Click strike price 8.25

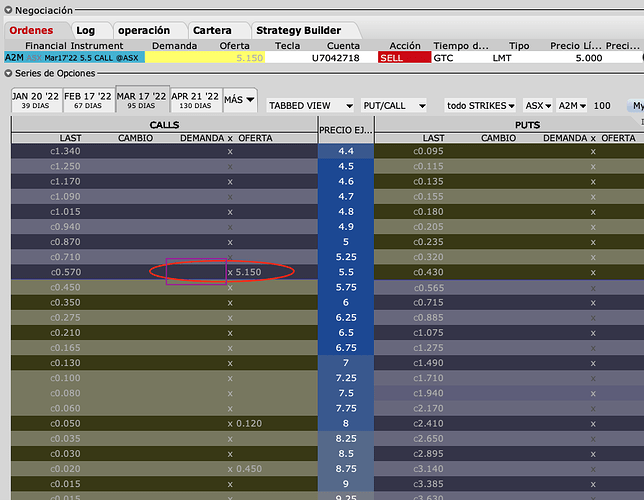[x=346, y=438]
